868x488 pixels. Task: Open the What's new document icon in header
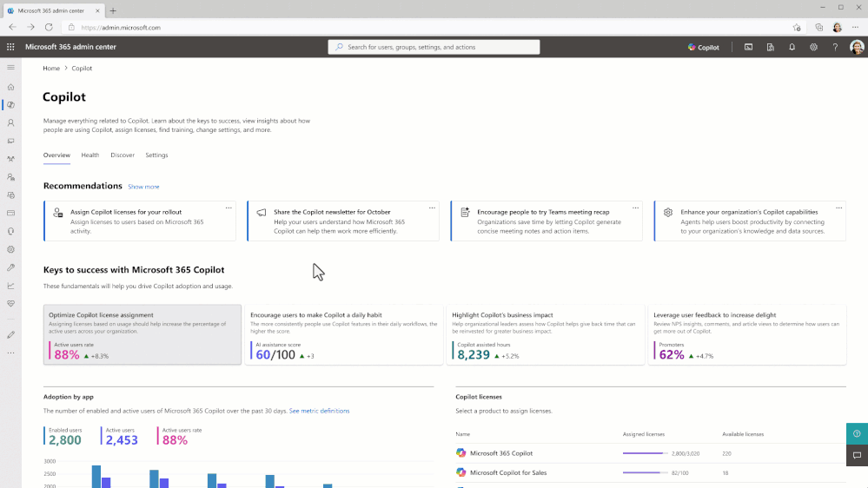pos(770,47)
